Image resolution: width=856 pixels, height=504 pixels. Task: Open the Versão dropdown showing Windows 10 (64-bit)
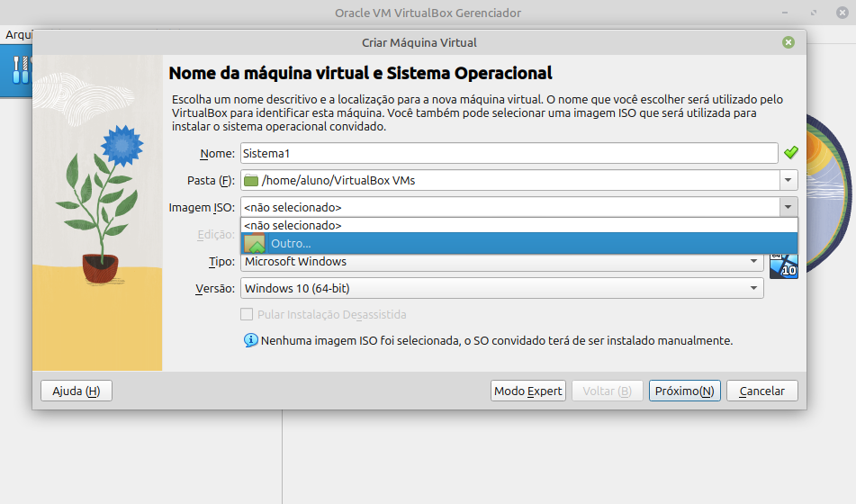pos(501,288)
